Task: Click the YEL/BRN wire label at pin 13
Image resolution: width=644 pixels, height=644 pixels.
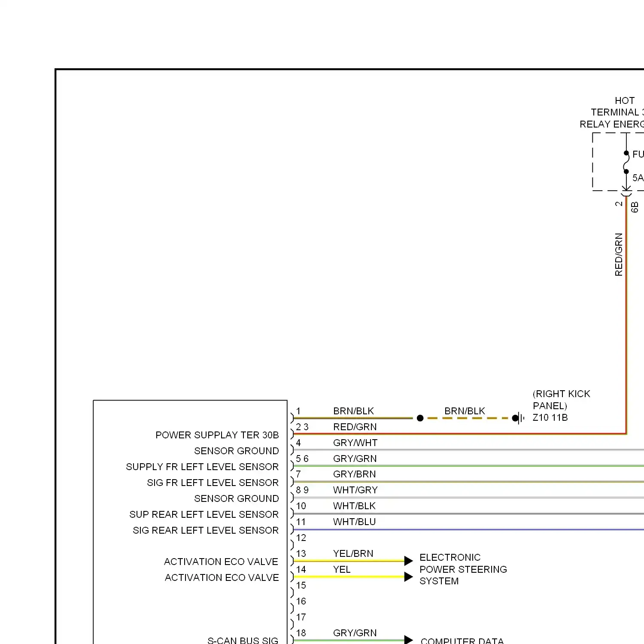Action: coord(353,553)
